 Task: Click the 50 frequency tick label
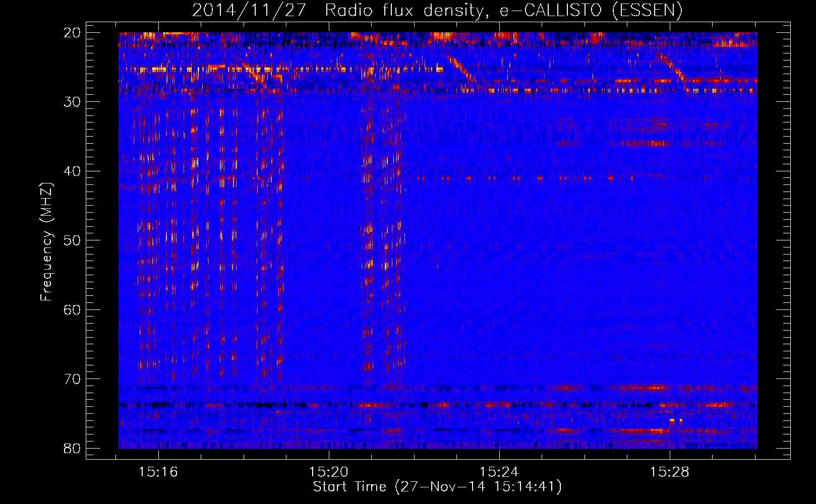72,240
